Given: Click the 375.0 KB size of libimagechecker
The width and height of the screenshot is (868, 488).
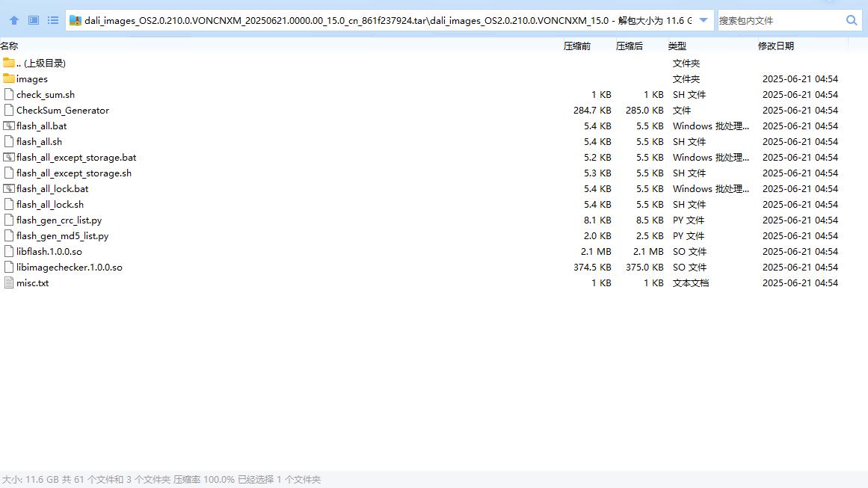Looking at the screenshot, I should pyautogui.click(x=645, y=268).
